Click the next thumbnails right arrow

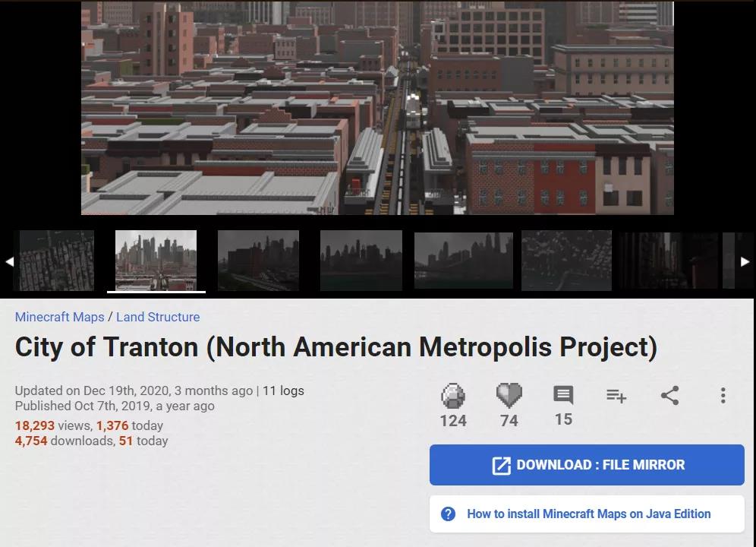(x=745, y=261)
